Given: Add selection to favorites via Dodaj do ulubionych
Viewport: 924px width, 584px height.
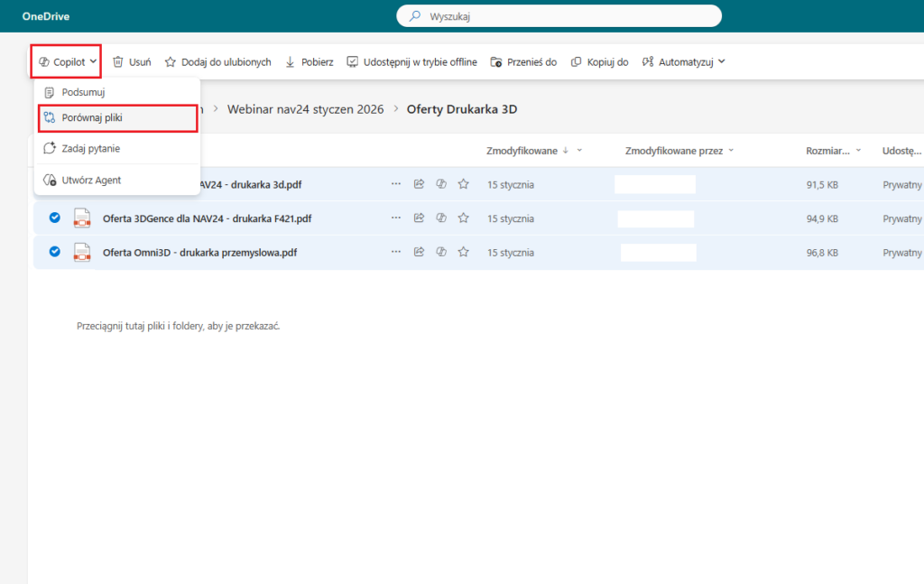Looking at the screenshot, I should tap(217, 62).
